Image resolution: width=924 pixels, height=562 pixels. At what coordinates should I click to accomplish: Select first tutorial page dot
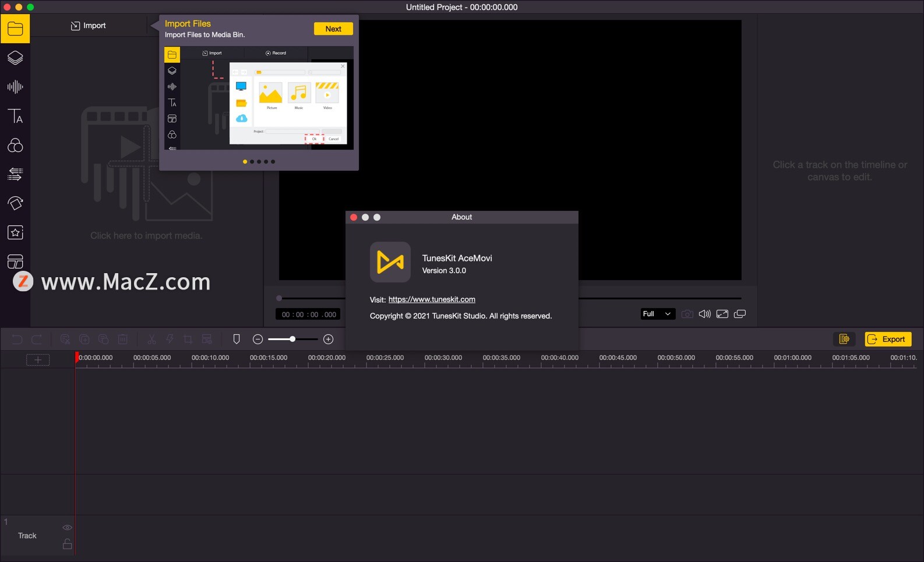(x=245, y=162)
